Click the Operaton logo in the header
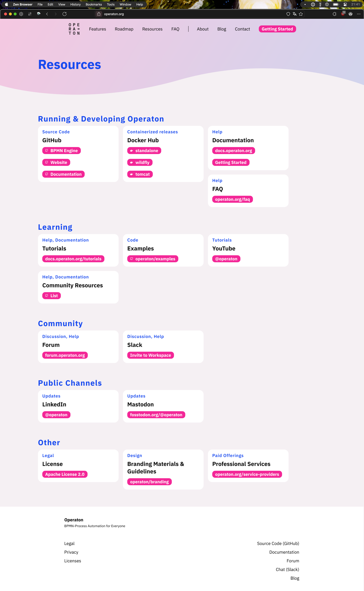364x591 pixels. [x=74, y=29]
